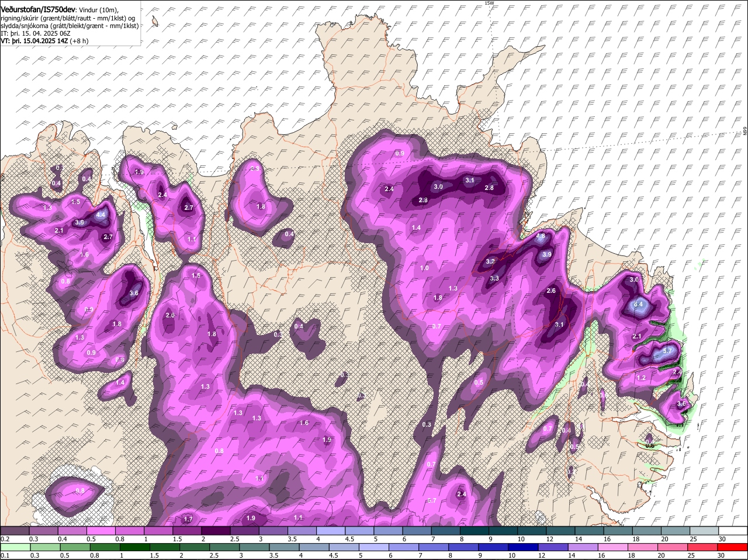
Task: Click the 3.3 precipitation value on the map
Action: (x=494, y=278)
